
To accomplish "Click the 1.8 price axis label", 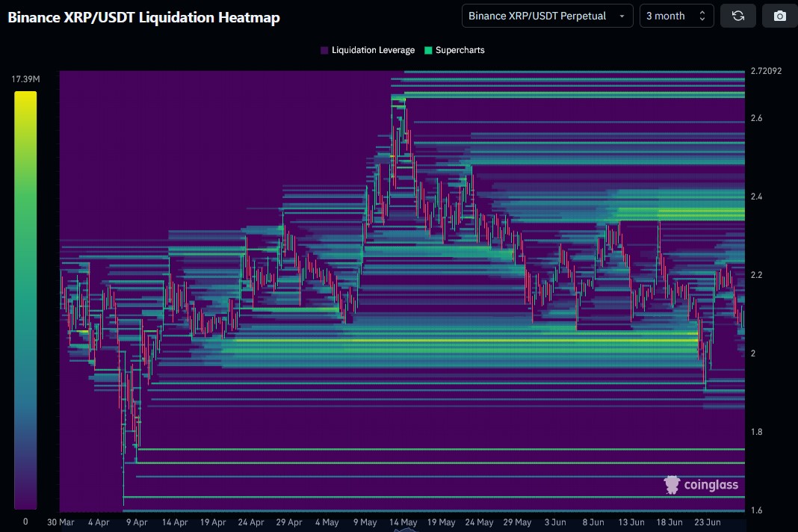I will (x=757, y=432).
